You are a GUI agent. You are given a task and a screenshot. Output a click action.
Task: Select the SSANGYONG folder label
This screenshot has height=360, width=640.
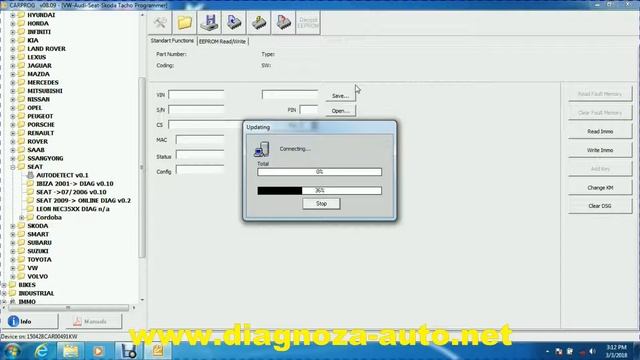45,158
